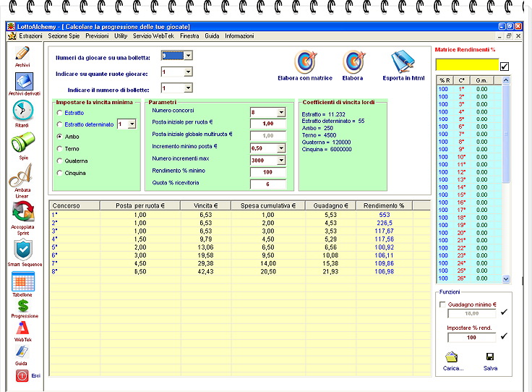
Task: Click Quota % ricevitoria input field
Action: tap(268, 184)
